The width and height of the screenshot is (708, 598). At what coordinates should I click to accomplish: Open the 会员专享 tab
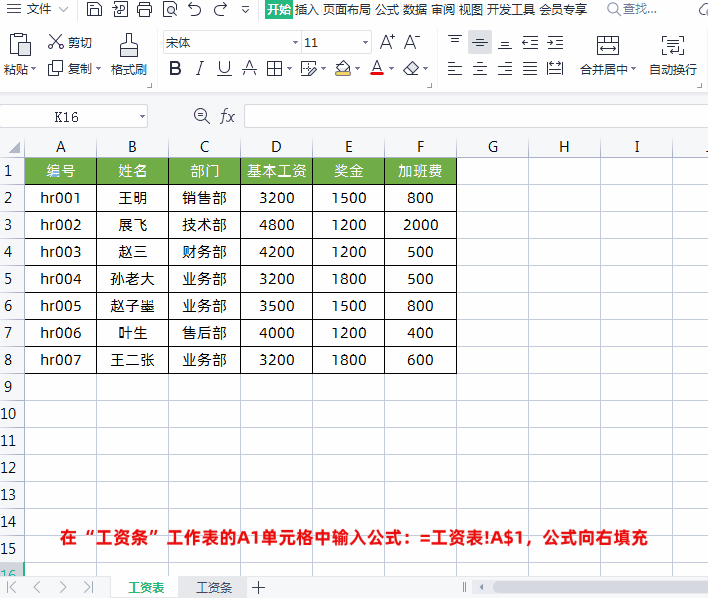pyautogui.click(x=563, y=9)
